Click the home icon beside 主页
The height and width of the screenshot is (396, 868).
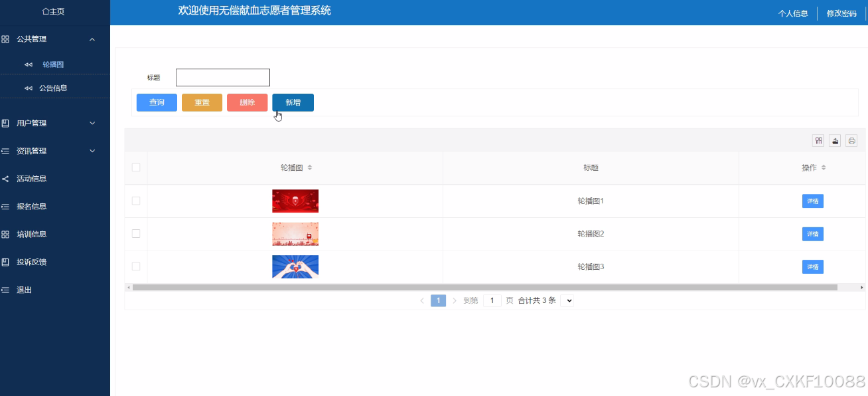pyautogui.click(x=45, y=12)
